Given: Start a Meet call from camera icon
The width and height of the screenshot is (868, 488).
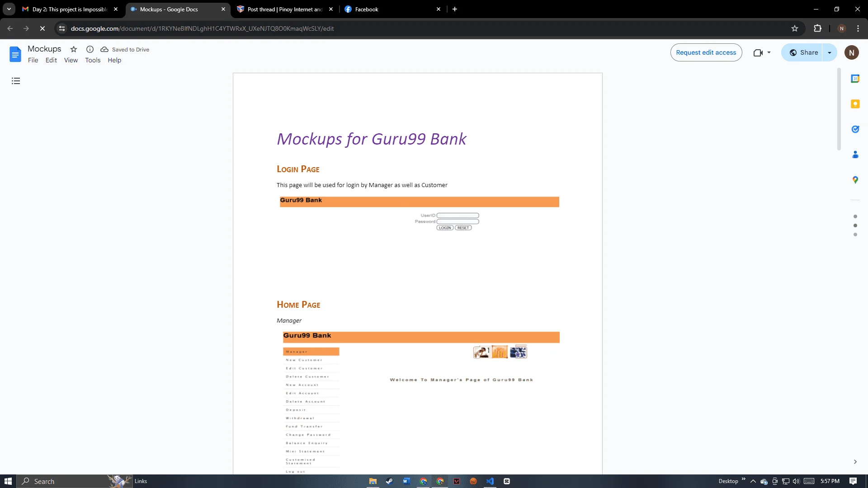Looking at the screenshot, I should click(758, 53).
